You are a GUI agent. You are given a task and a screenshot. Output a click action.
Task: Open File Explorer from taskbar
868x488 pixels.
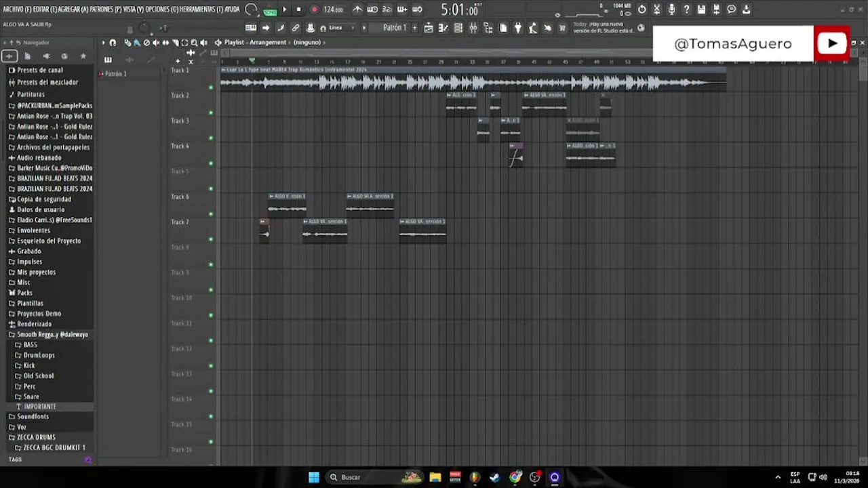coord(435,477)
